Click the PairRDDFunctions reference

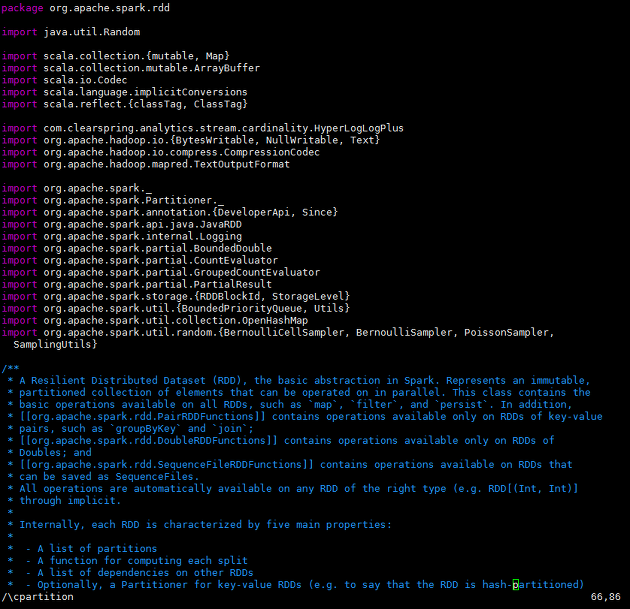point(143,417)
